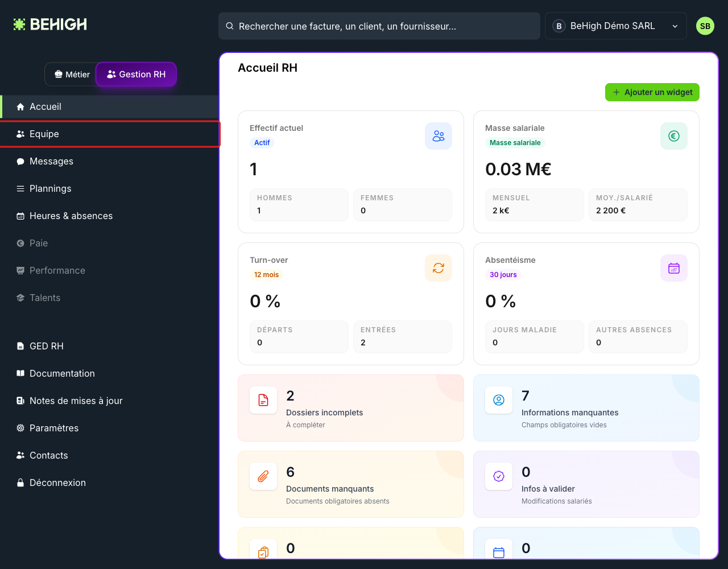The width and height of the screenshot is (728, 569).
Task: Open Equipe in the sidebar
Action: 110,134
